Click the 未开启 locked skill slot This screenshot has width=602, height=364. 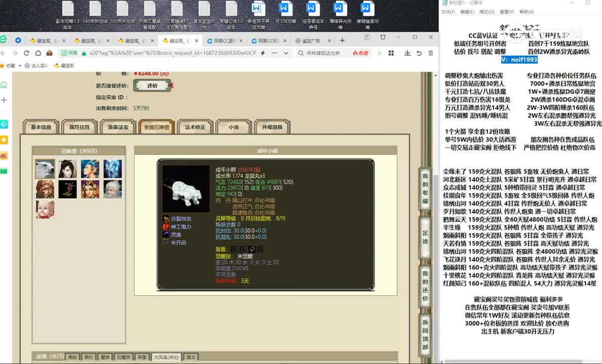(x=166, y=242)
